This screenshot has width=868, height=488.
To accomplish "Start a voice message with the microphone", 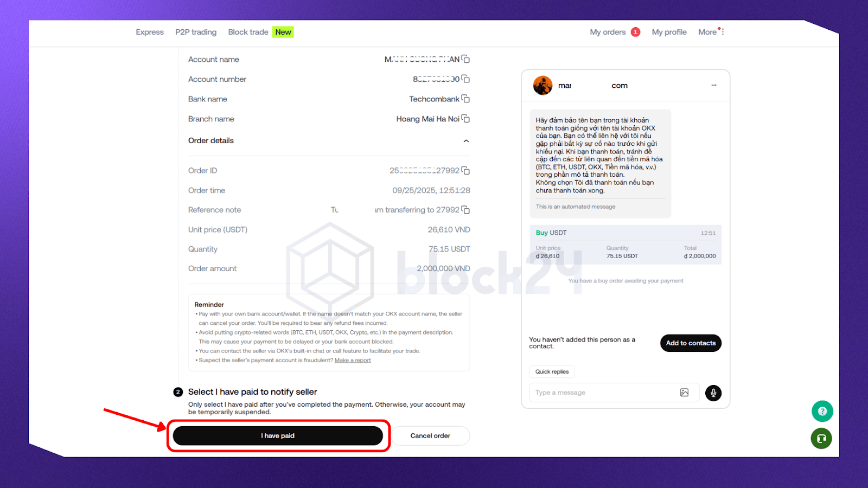I will pos(713,393).
